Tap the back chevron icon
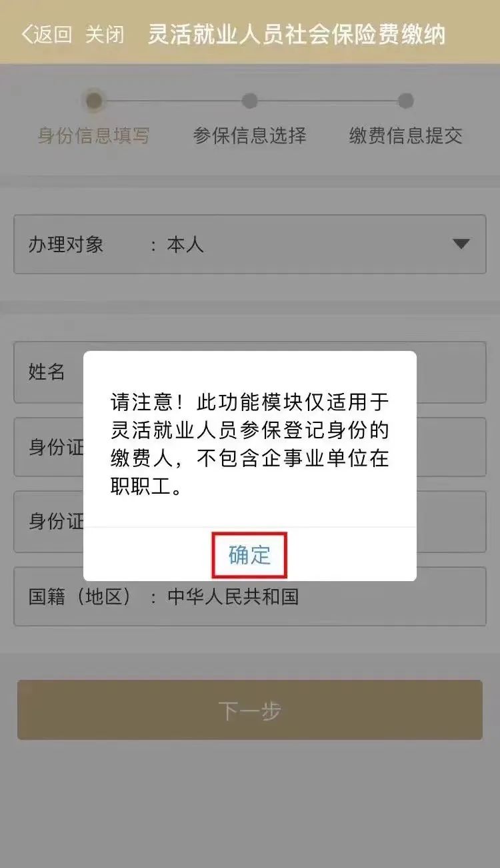Viewport: 500px width, 868px height. (x=26, y=34)
